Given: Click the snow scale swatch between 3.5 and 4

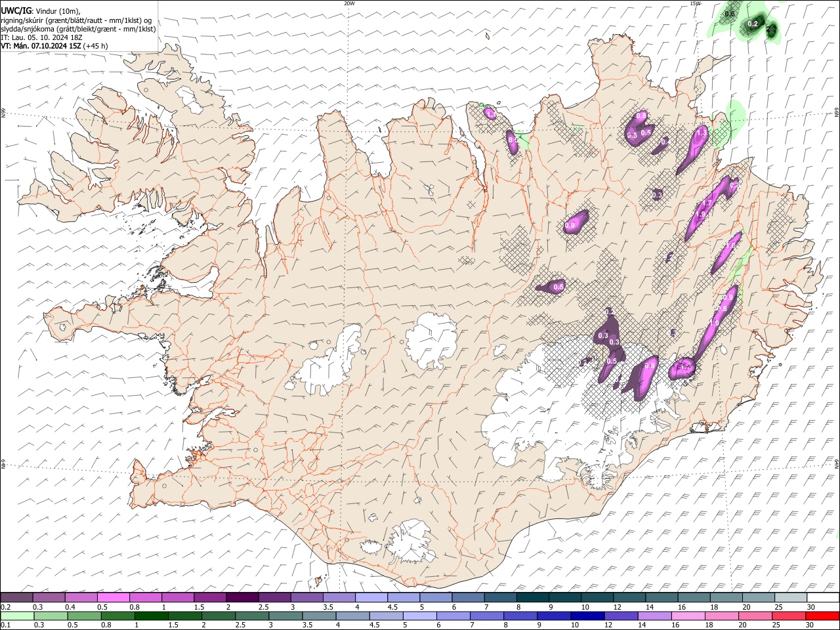Looking at the screenshot, I should click(339, 597).
